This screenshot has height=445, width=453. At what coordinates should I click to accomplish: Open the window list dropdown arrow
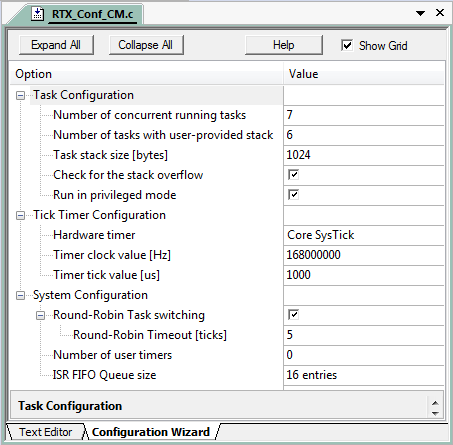[421, 13]
